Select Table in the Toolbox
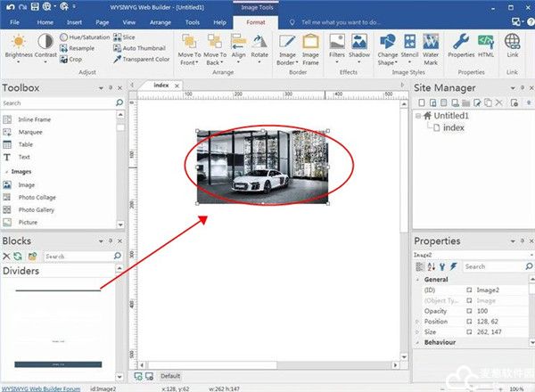This screenshot has width=535, height=392. point(26,144)
